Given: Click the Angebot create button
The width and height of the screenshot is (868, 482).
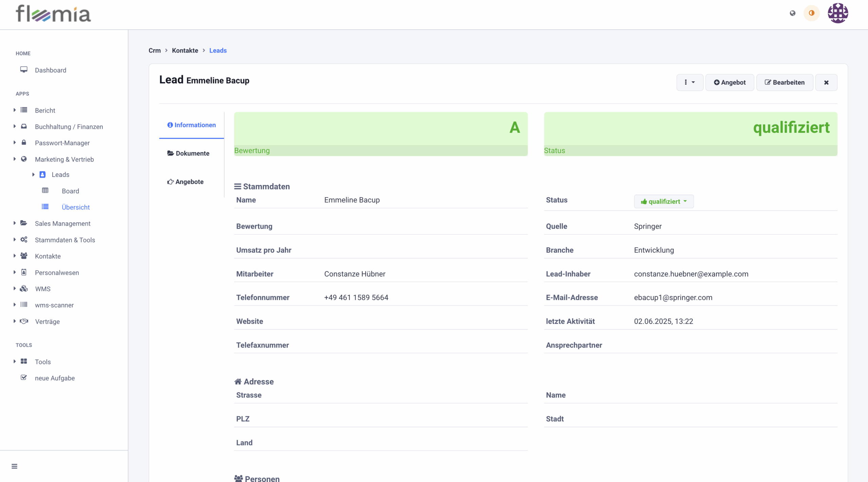Looking at the screenshot, I should (729, 82).
